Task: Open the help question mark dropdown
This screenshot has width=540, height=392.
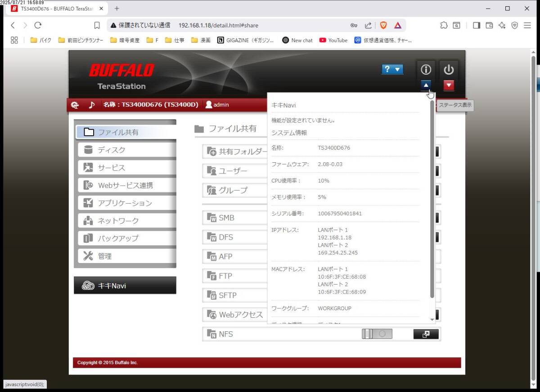Action: click(392, 69)
